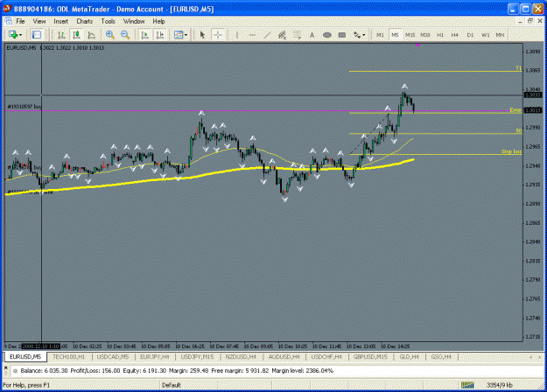
Task: Select the equidistant channel tool
Action: [x=282, y=35]
